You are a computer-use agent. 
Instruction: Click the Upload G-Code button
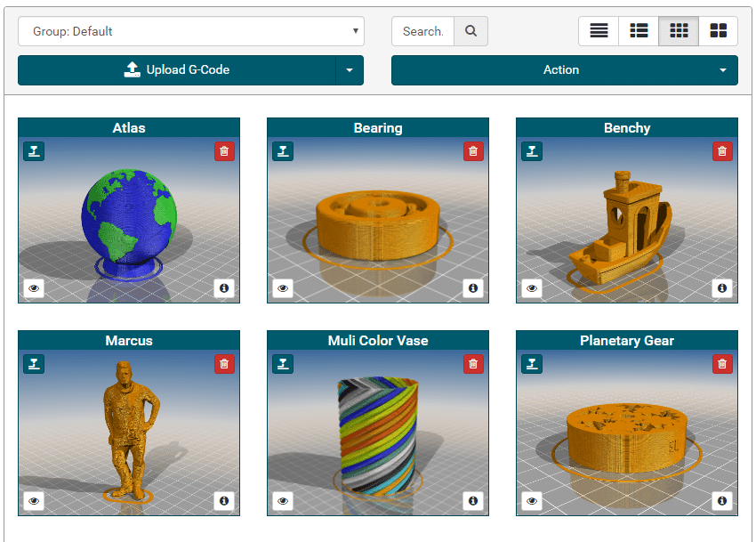[x=177, y=70]
